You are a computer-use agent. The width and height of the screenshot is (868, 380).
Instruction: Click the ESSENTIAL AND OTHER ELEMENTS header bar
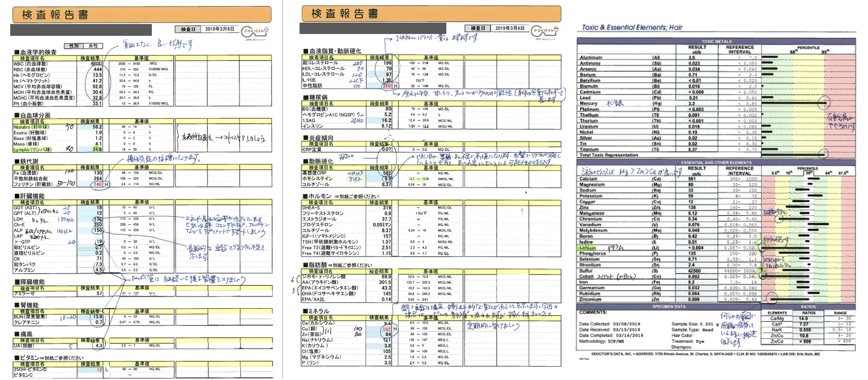tap(716, 162)
